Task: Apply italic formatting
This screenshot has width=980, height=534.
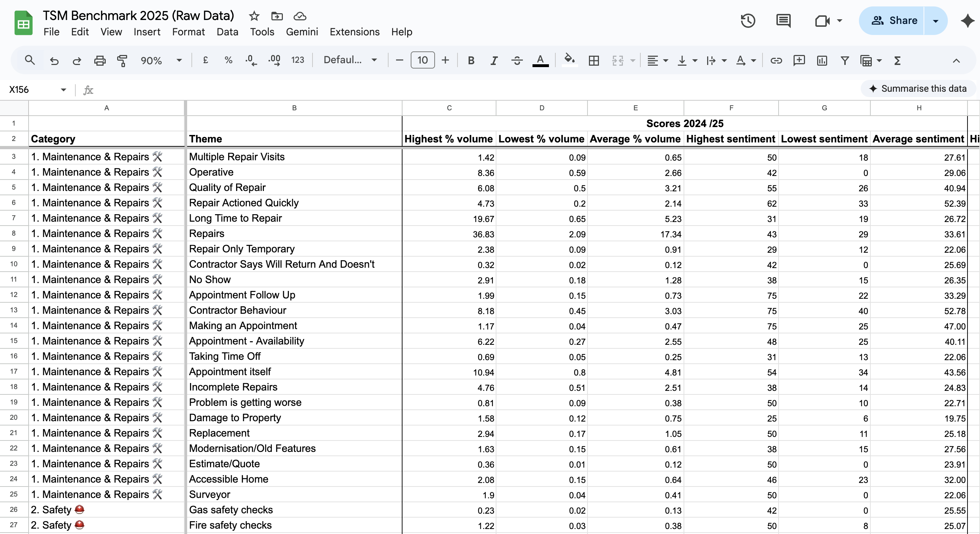Action: coord(494,60)
